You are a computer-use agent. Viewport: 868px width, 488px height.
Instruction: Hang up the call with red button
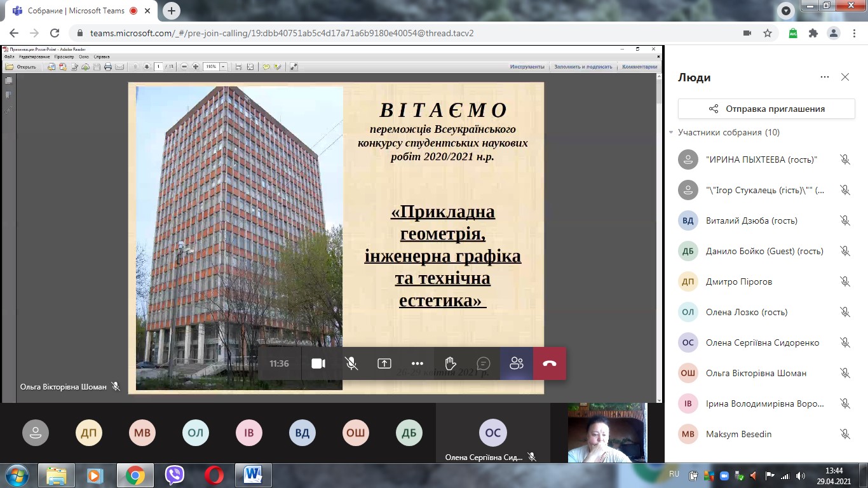coord(550,363)
